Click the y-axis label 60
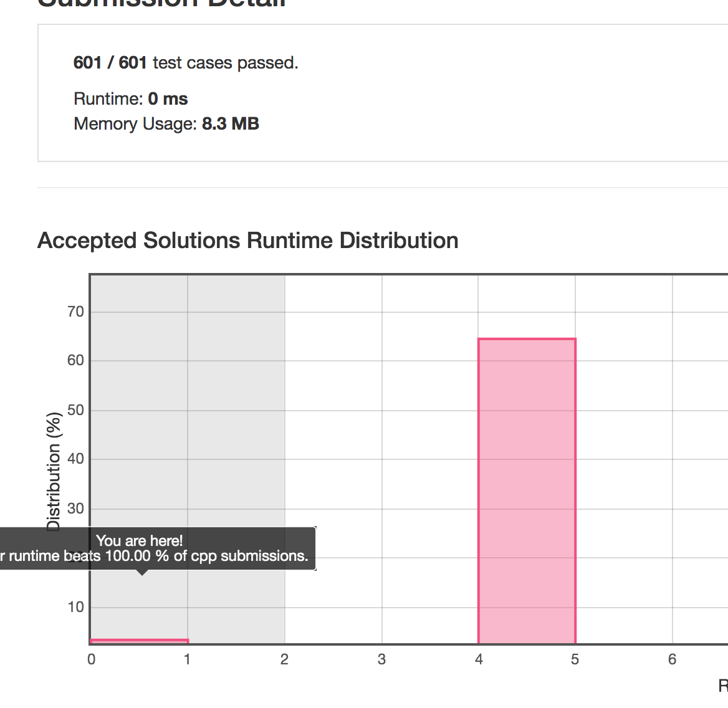Image resolution: width=728 pixels, height=708 pixels. click(75, 360)
